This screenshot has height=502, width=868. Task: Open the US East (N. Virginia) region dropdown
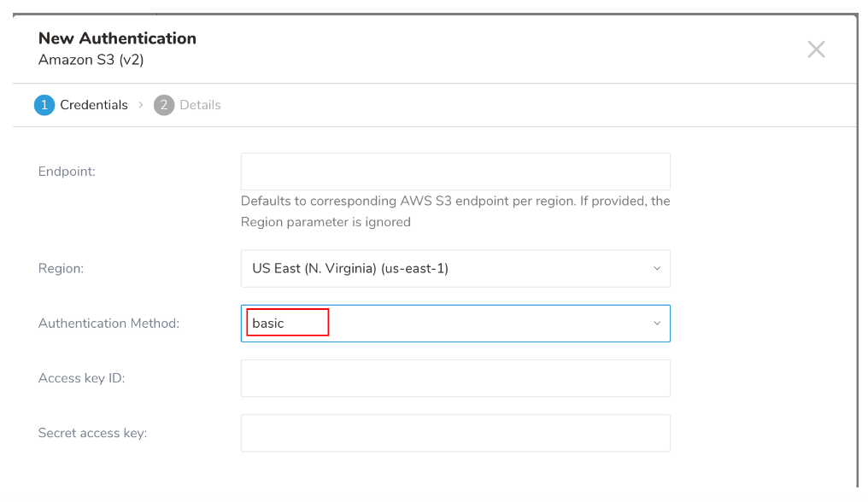coord(455,268)
